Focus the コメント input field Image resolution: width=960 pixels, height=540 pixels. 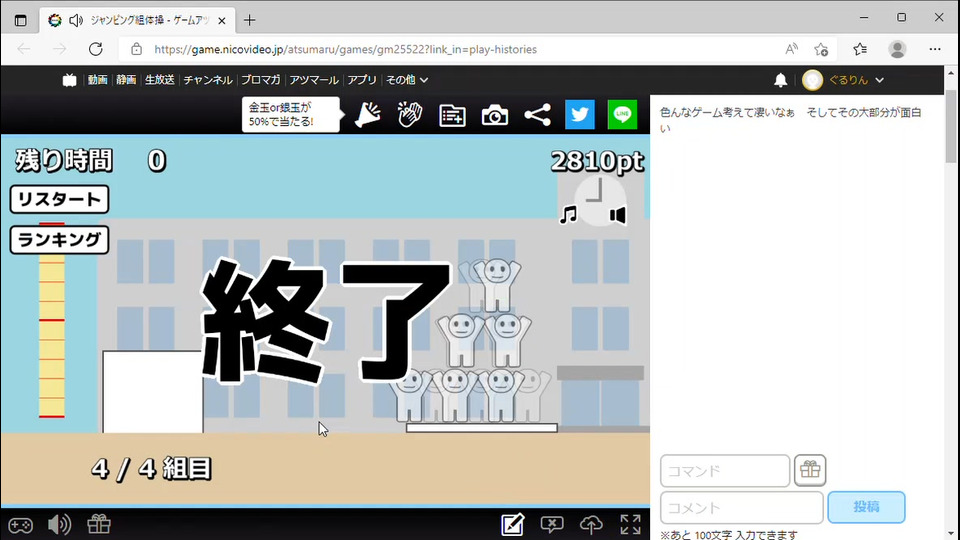coord(741,508)
